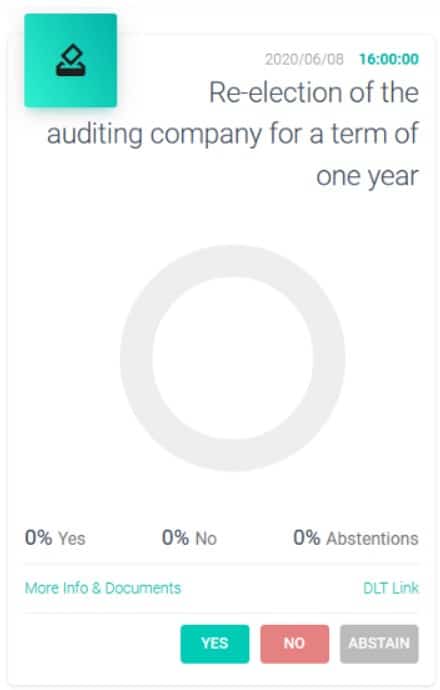Vote NO on the re-election proposal
This screenshot has height=690, width=440.
click(294, 643)
